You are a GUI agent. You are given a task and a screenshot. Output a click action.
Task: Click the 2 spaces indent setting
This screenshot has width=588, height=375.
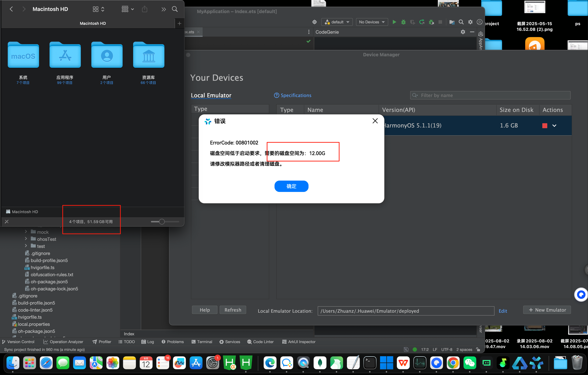[464, 350]
